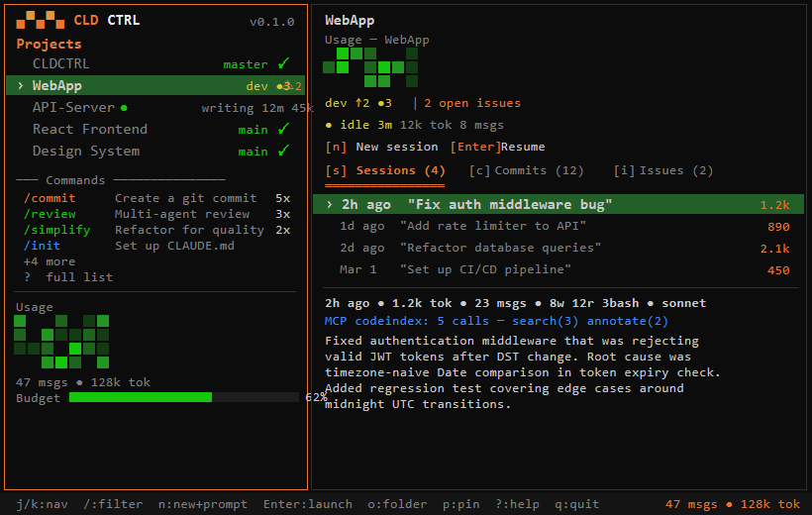Run the /init command

click(x=42, y=246)
